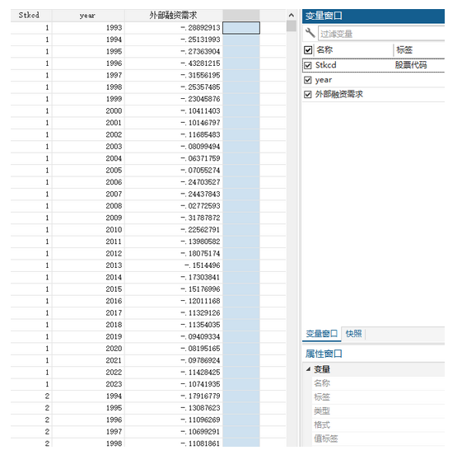Image resolution: width=476 pixels, height=455 pixels.
Task: Select the year row in variable list
Action: point(373,80)
